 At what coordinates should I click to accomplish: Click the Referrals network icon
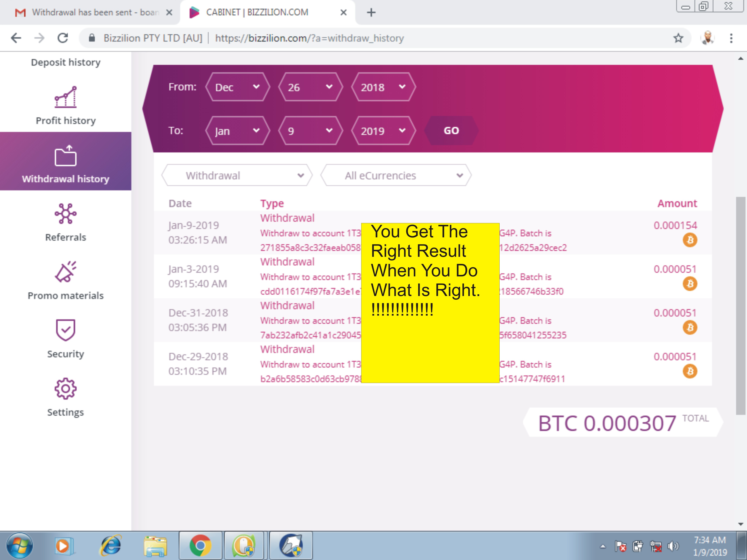click(x=65, y=214)
